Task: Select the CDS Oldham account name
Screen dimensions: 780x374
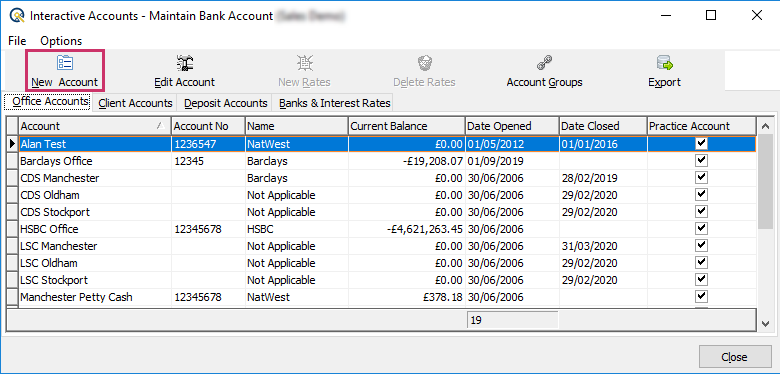Action: [50, 194]
